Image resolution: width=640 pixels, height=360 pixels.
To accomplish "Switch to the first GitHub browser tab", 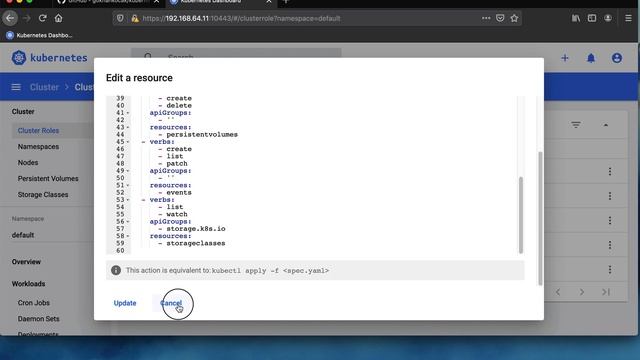I will pos(108,2).
